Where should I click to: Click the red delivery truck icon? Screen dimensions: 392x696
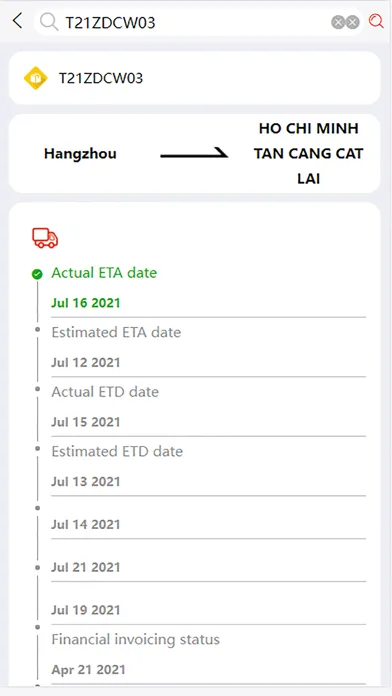pos(45,238)
